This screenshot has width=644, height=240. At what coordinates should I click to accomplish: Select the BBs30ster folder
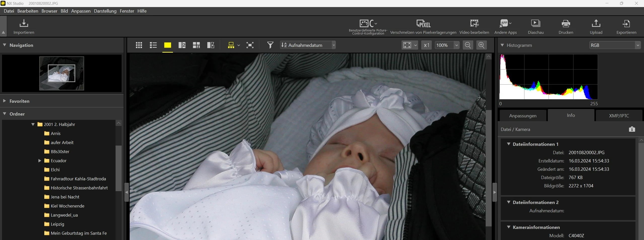(x=60, y=152)
